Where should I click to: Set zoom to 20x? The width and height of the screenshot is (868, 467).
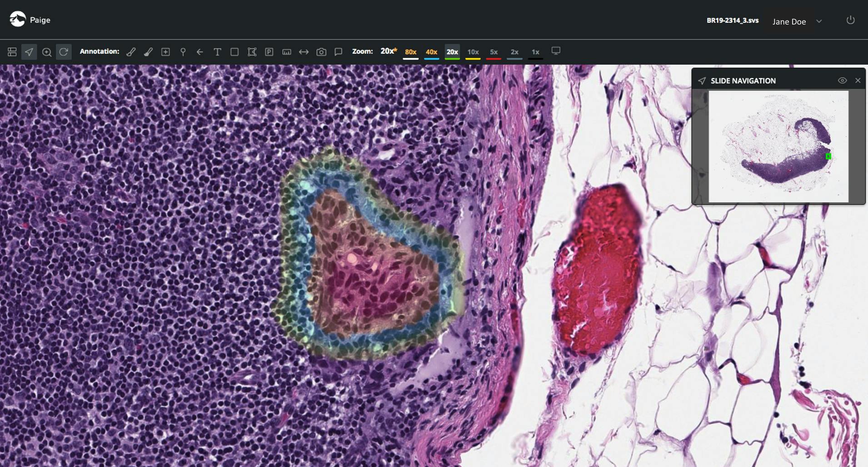point(452,52)
